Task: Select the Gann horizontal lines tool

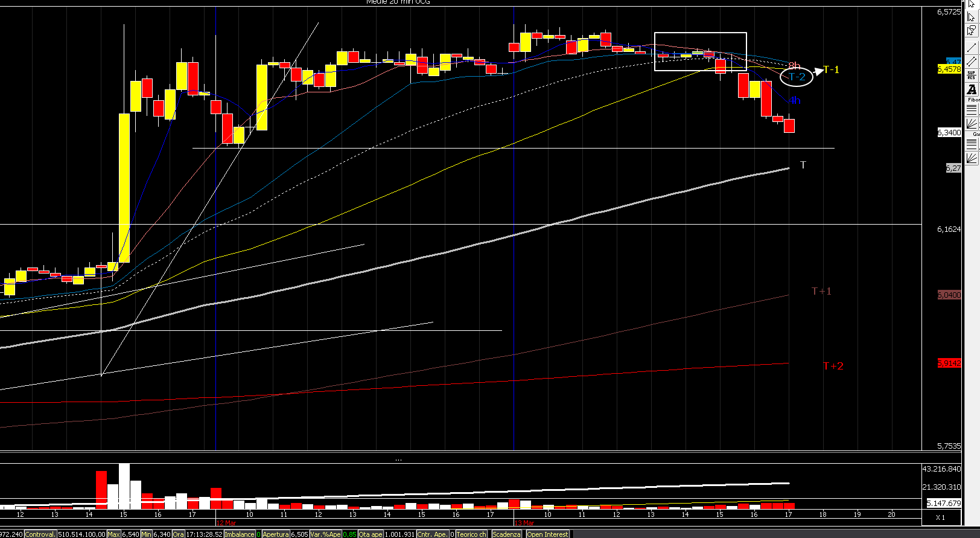Action: pyautogui.click(x=971, y=144)
